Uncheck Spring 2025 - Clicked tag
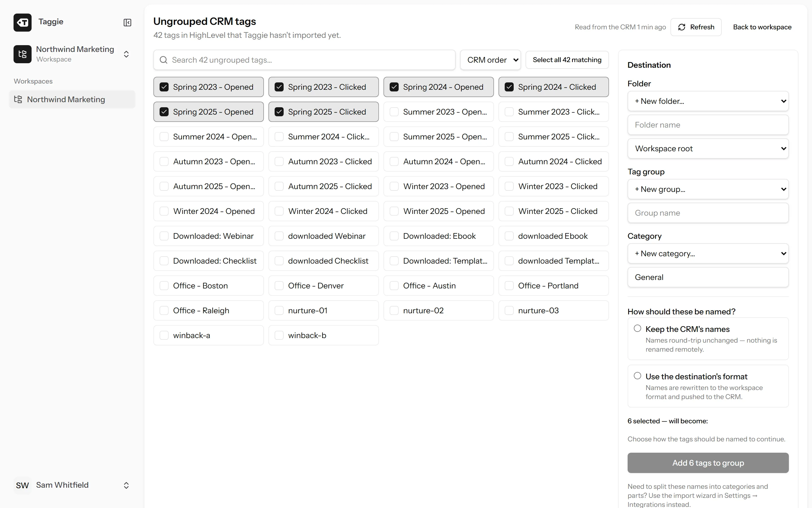 pos(279,112)
